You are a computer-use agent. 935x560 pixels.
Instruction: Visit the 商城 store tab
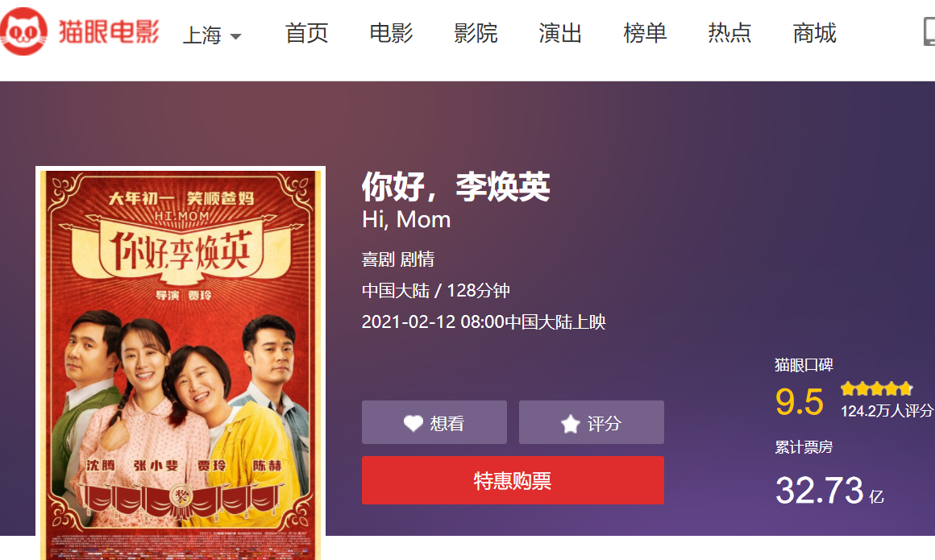pyautogui.click(x=815, y=33)
